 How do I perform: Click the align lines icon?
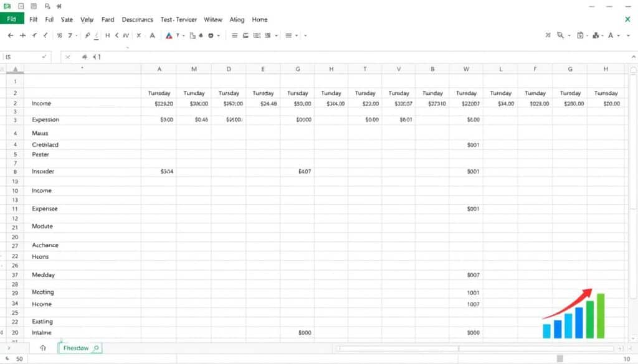point(234,35)
